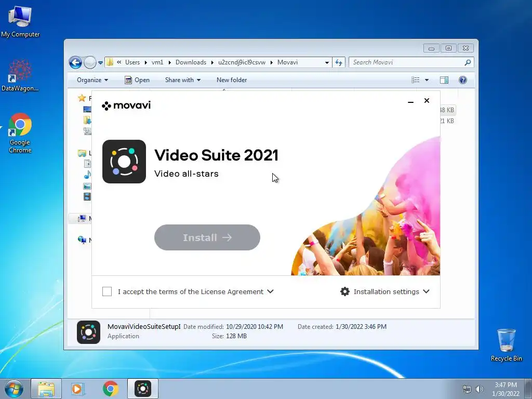Select Downloads in the address breadcrumb
The width and height of the screenshot is (532, 399).
tap(191, 62)
